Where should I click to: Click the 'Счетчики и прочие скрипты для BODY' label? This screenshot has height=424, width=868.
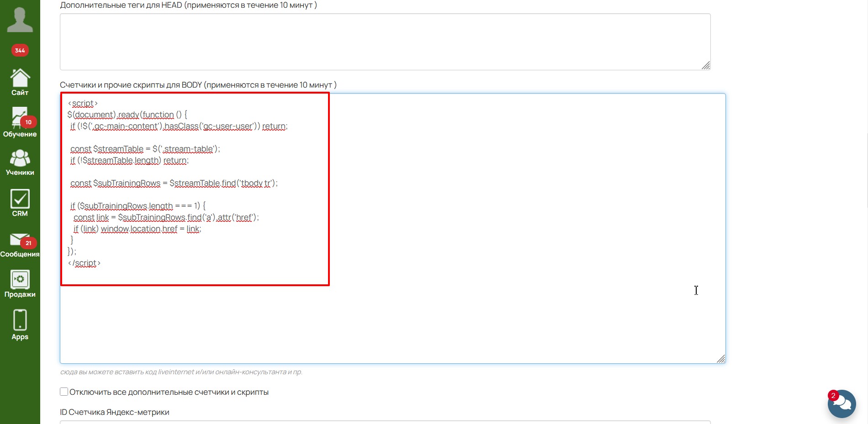(198, 85)
